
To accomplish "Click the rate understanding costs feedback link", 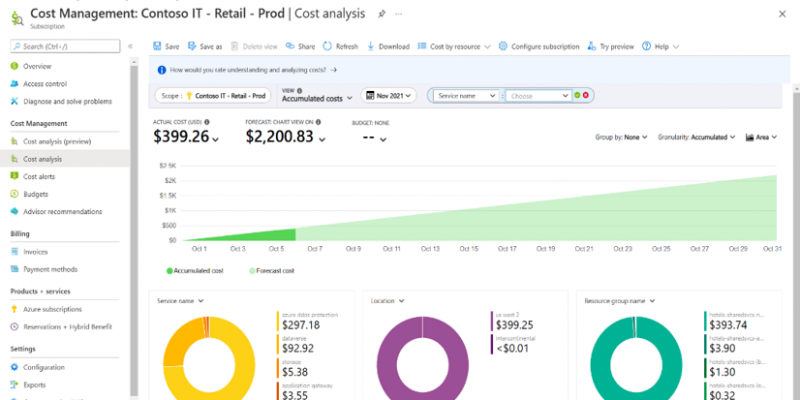I will (253, 70).
